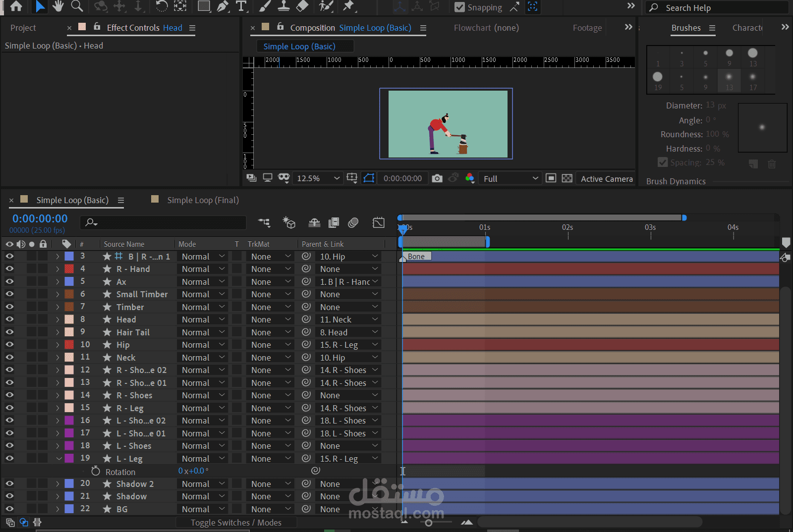Switch to the Character panel tab
The image size is (793, 532).
point(748,28)
